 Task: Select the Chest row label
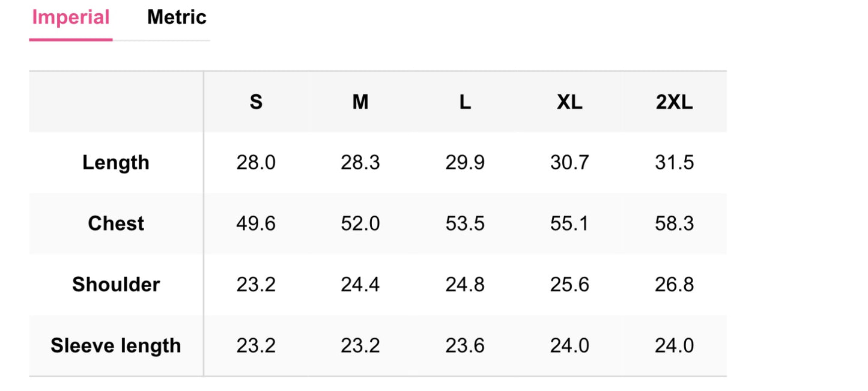pyautogui.click(x=116, y=223)
